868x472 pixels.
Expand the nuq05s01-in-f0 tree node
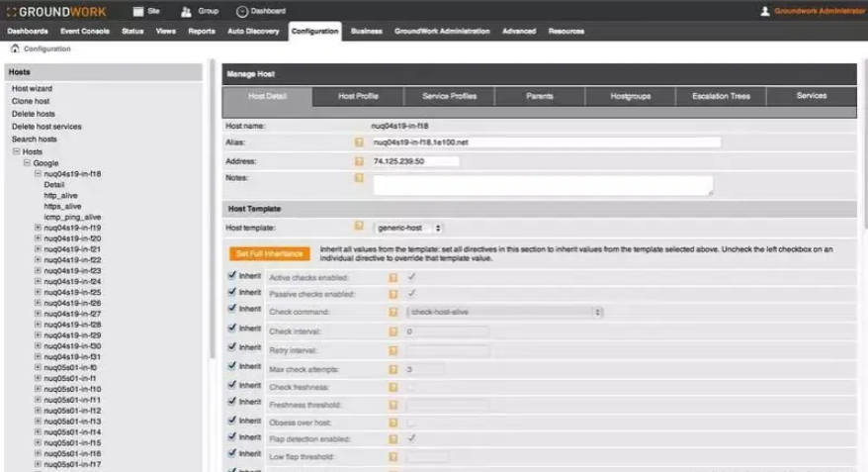coord(38,367)
